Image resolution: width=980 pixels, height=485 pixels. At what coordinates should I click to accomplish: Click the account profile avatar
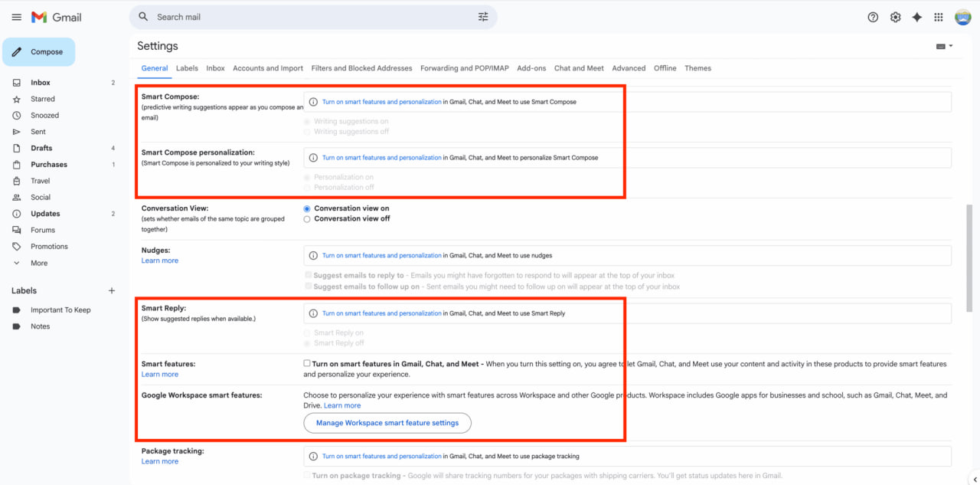click(962, 18)
